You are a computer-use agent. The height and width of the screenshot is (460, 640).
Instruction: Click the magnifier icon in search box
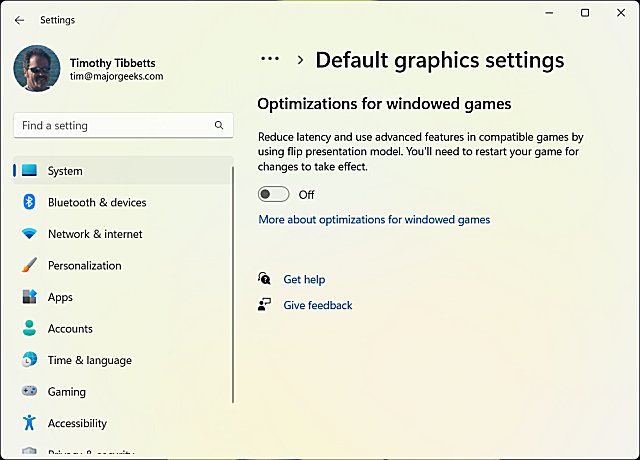pos(219,126)
